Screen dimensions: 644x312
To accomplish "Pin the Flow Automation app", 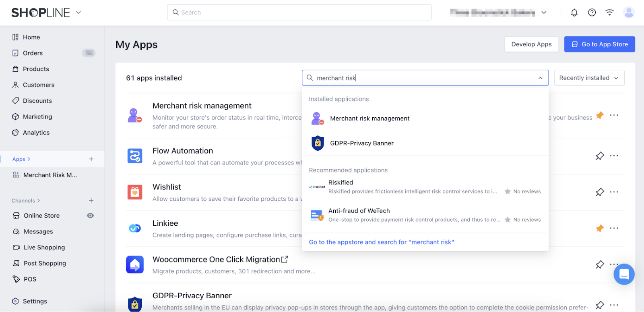I will click(x=600, y=156).
